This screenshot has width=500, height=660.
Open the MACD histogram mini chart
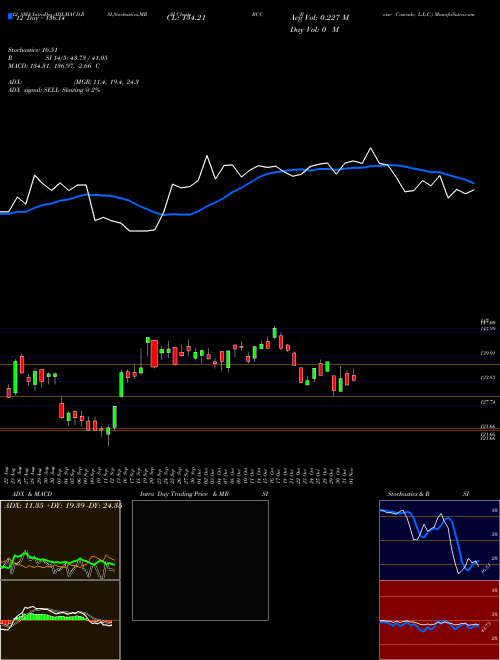(60, 620)
